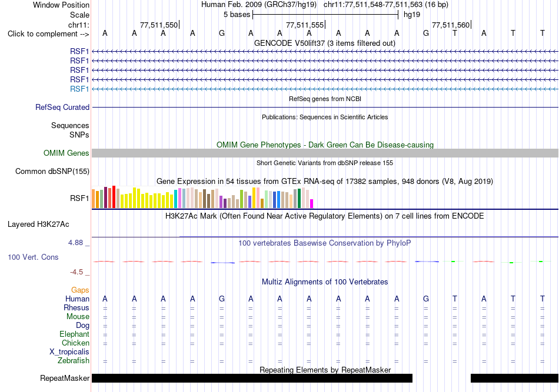The image size is (559, 392).
Task: Click the 'SNPs' track label
Action: (x=79, y=135)
